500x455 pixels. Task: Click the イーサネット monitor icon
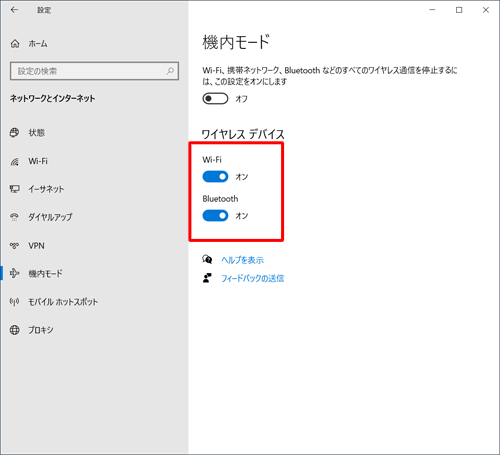point(14,189)
